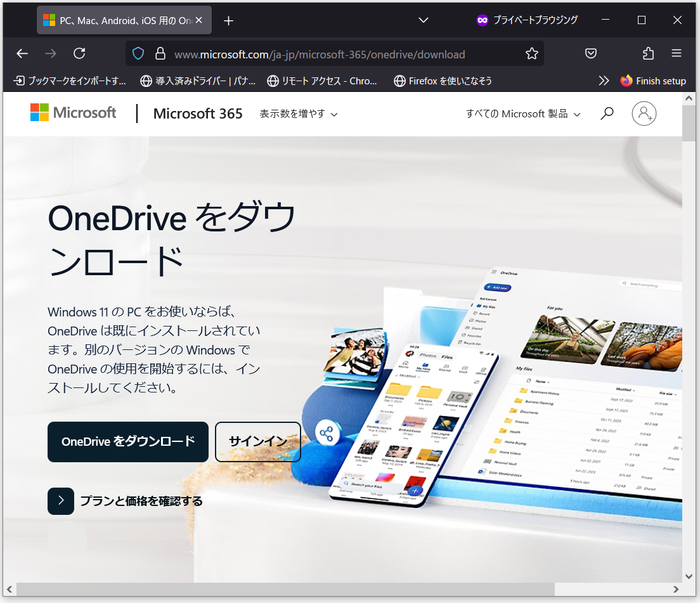Click the vertical scrollbar thumb

[689, 123]
